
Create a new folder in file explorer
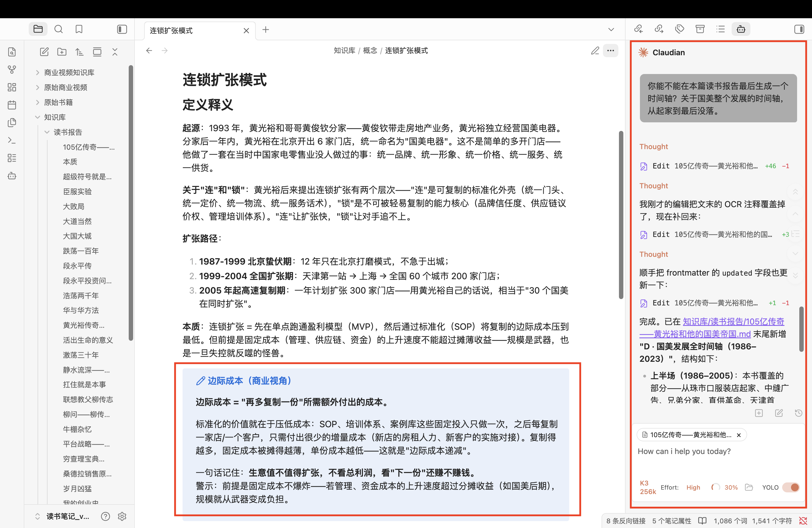point(62,52)
